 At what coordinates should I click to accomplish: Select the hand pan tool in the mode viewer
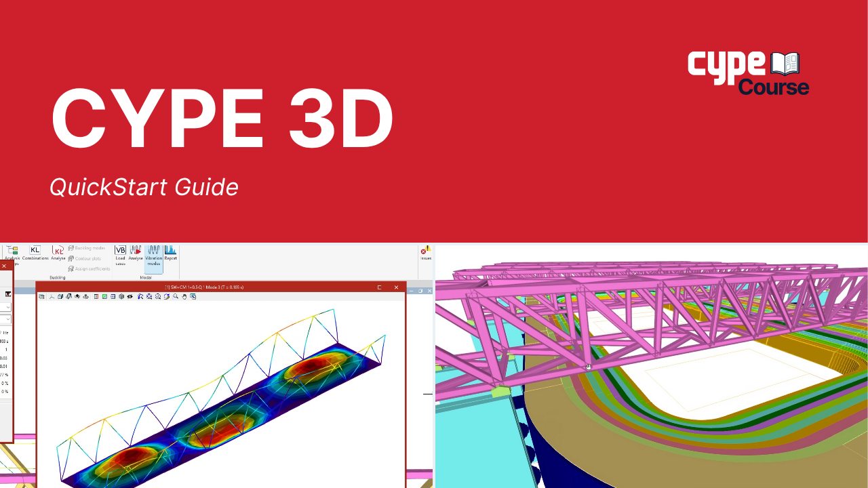point(184,297)
